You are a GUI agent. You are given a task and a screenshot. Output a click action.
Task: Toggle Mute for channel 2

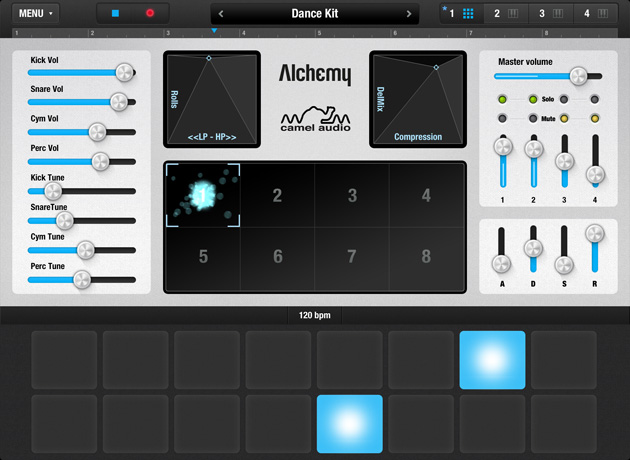click(x=533, y=119)
